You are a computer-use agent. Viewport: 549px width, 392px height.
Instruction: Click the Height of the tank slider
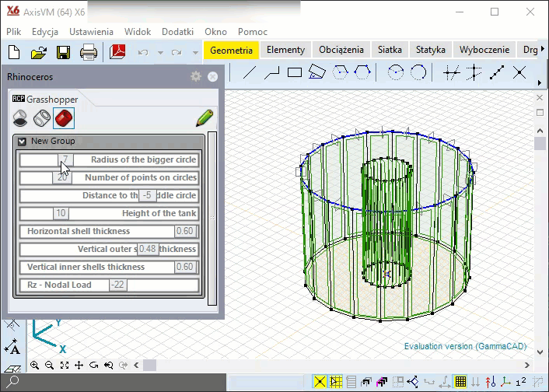61,213
